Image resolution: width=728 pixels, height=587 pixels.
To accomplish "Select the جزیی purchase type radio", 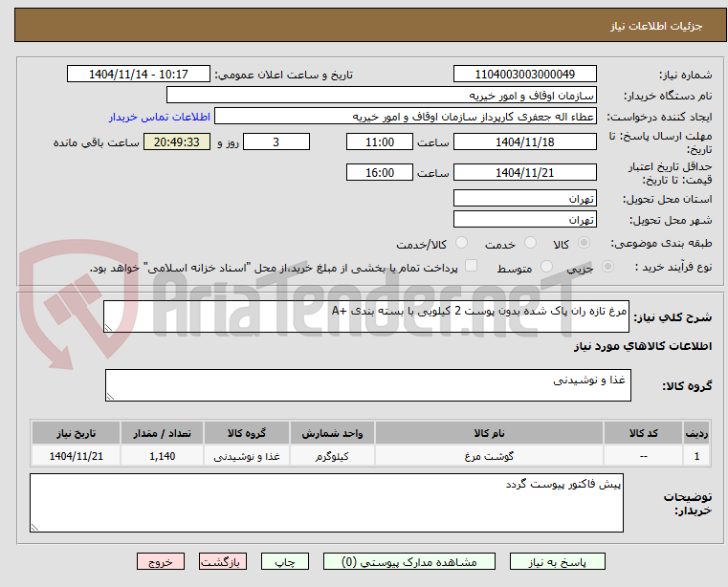I will [607, 267].
